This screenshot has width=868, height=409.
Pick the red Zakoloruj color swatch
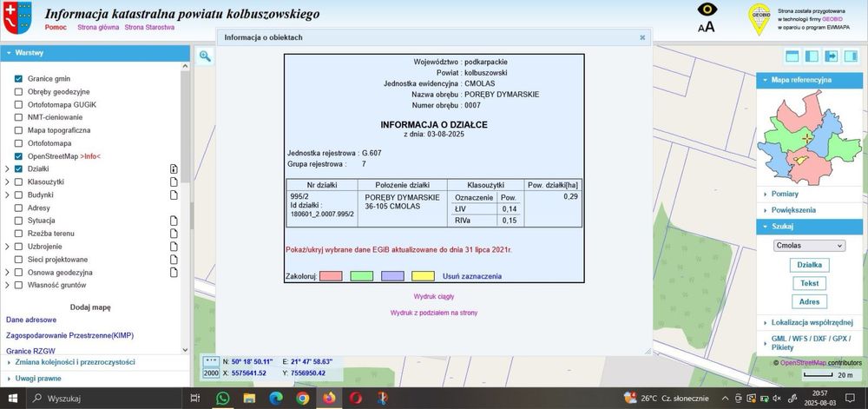(331, 276)
